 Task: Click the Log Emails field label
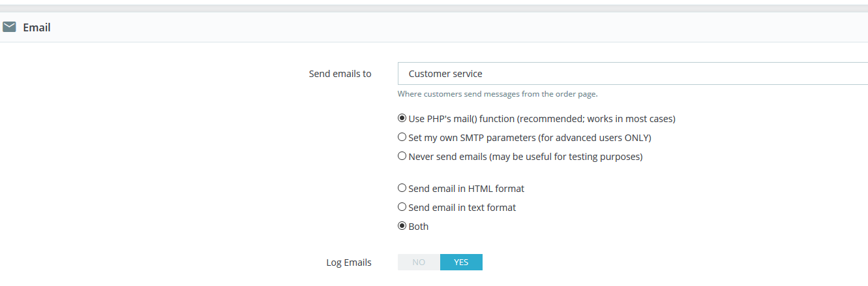[x=349, y=262]
